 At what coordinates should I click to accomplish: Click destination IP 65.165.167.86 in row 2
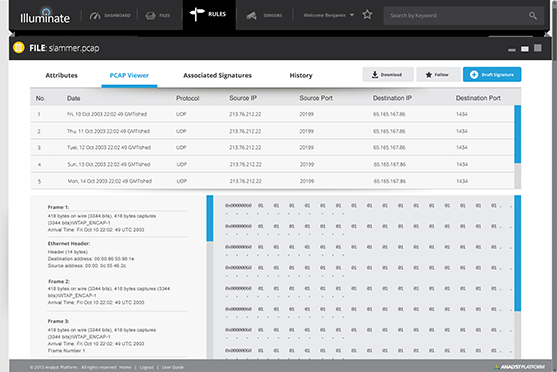point(389,131)
